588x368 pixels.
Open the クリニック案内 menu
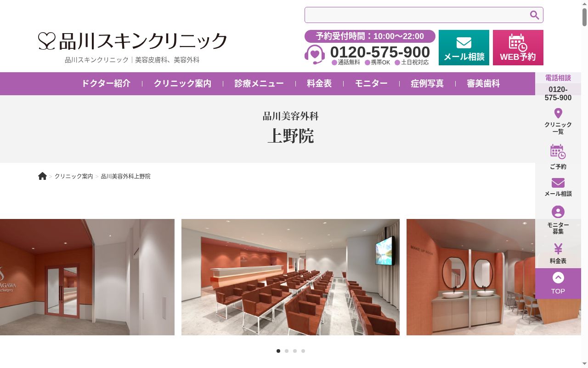(x=182, y=84)
